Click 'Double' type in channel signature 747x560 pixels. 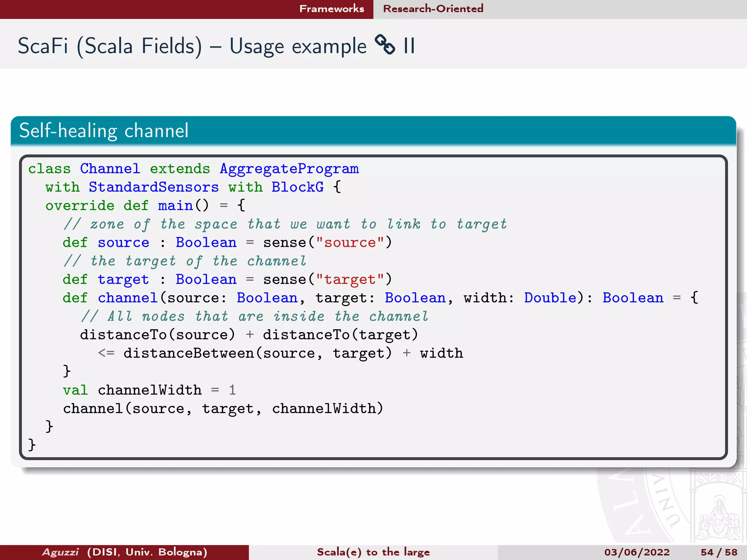point(550,298)
